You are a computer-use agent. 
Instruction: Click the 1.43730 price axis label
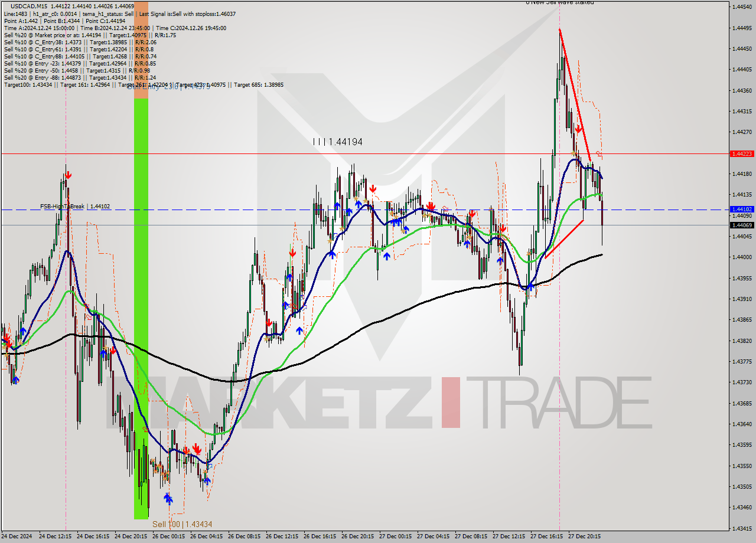click(741, 382)
